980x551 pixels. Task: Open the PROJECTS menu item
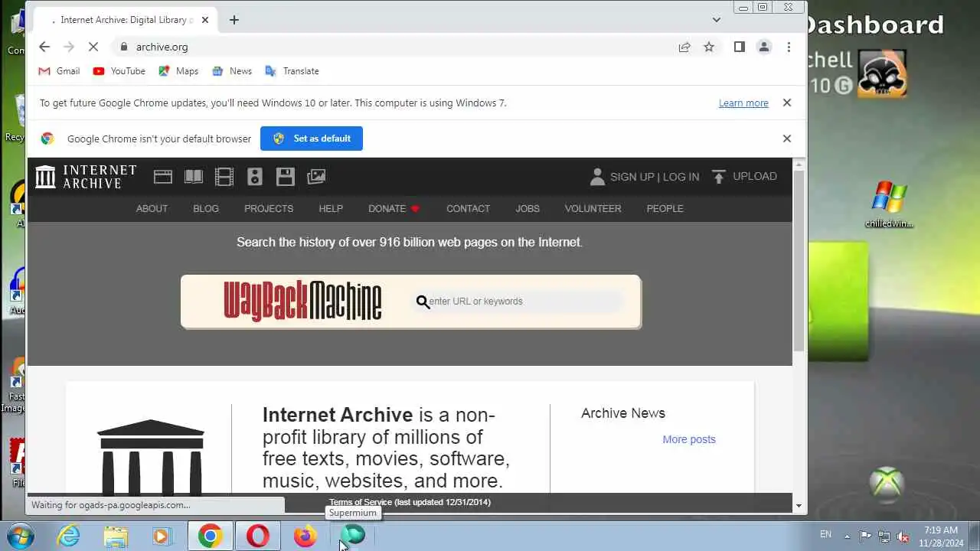[269, 208]
